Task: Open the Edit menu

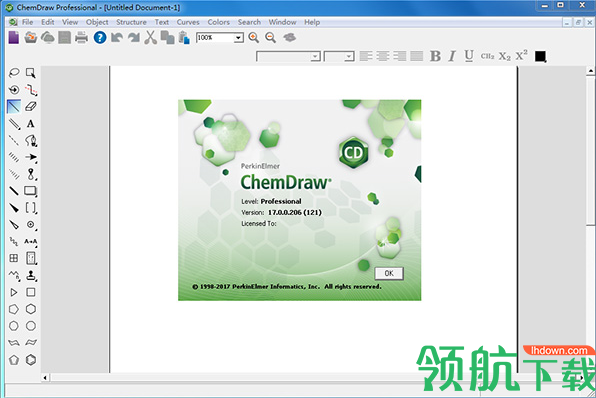Action: (48, 22)
